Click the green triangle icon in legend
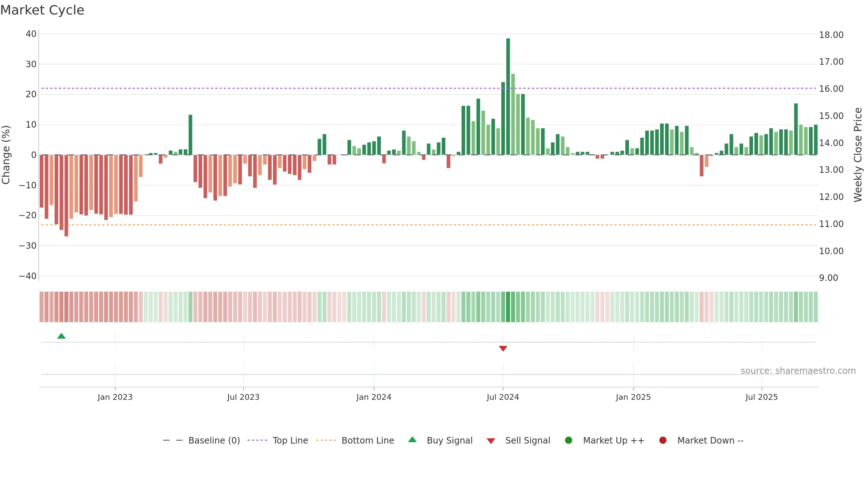 (x=412, y=440)
